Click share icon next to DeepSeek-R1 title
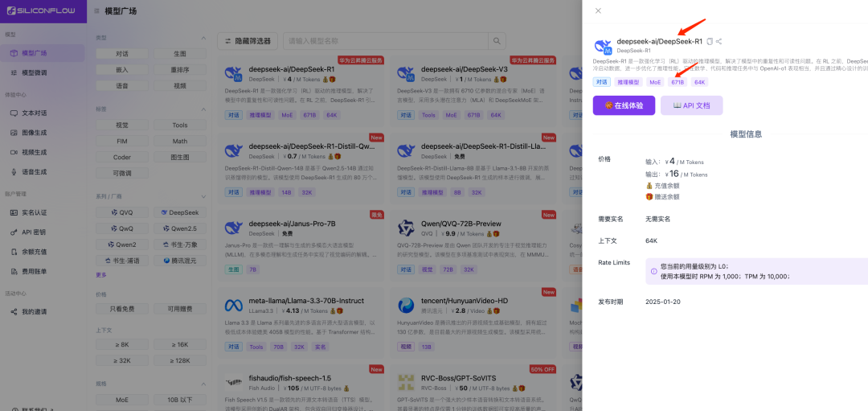Viewport: 868px width, 411px height. (719, 42)
